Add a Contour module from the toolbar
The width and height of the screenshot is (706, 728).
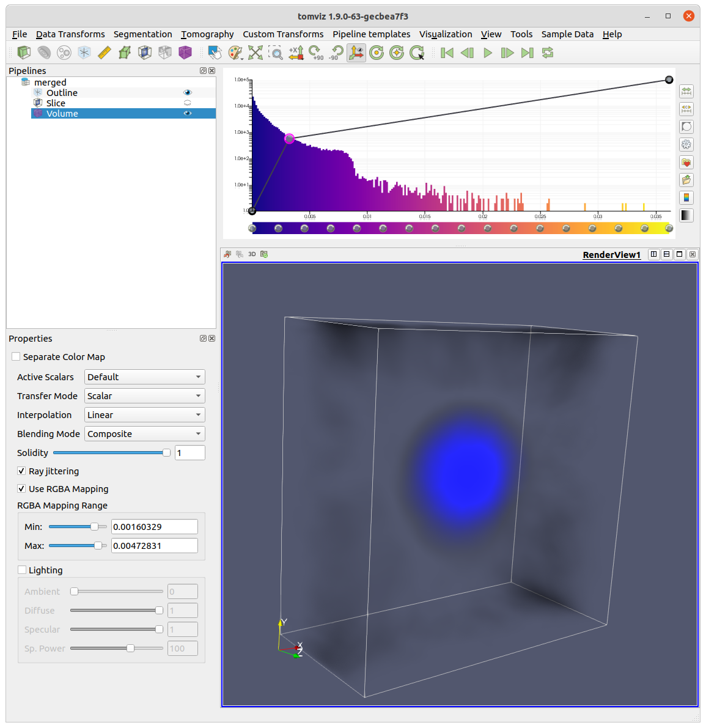[44, 53]
